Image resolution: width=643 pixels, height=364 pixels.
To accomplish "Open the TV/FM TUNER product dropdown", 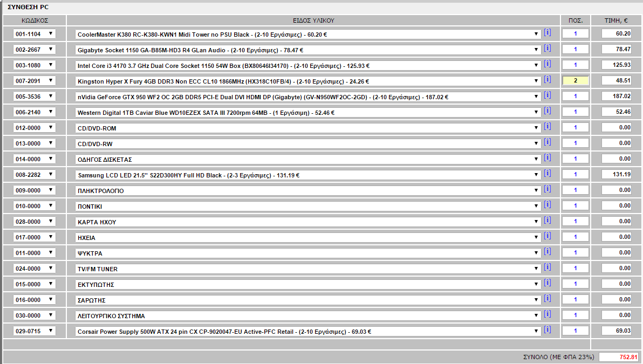I will [308, 269].
